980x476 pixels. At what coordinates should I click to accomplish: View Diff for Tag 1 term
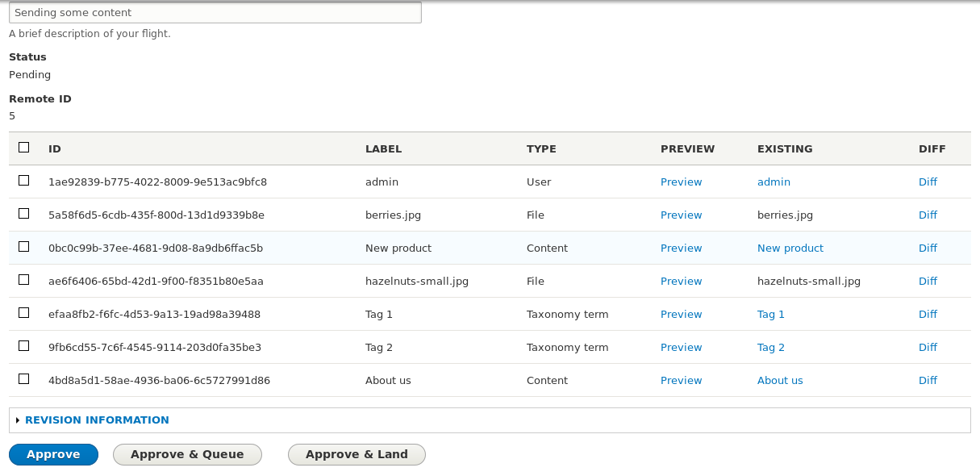point(928,315)
